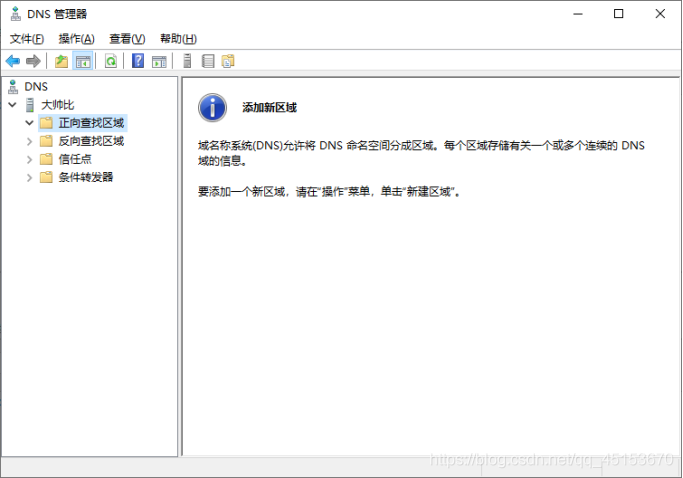This screenshot has height=478, width=683.
Task: Click the blue Help question mark icon
Action: point(138,61)
